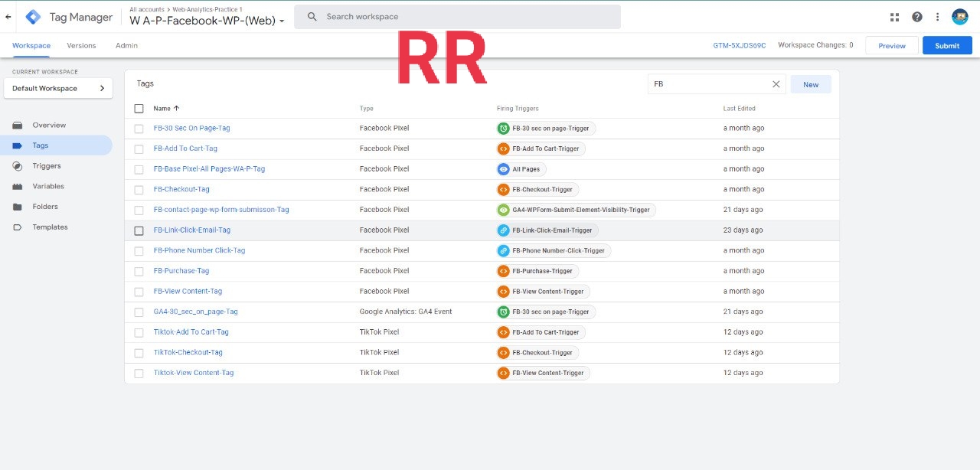Check the box beside FB-Purchase-Tag
Screen dimensions: 980x470
coord(139,271)
